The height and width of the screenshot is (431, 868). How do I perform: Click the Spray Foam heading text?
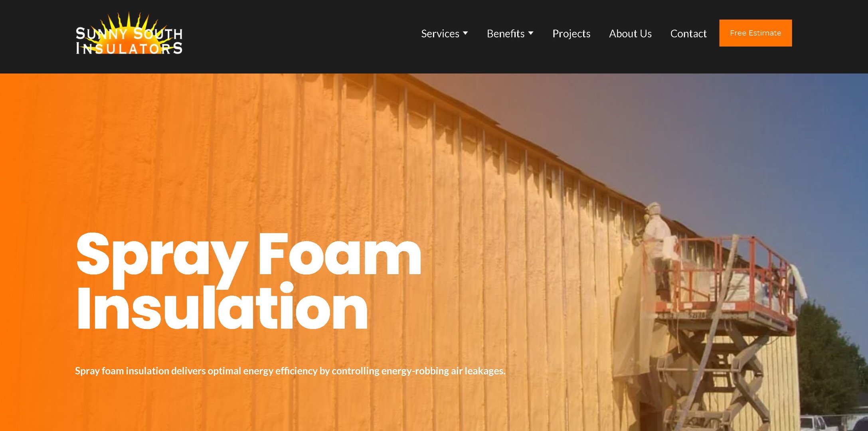tap(248, 255)
